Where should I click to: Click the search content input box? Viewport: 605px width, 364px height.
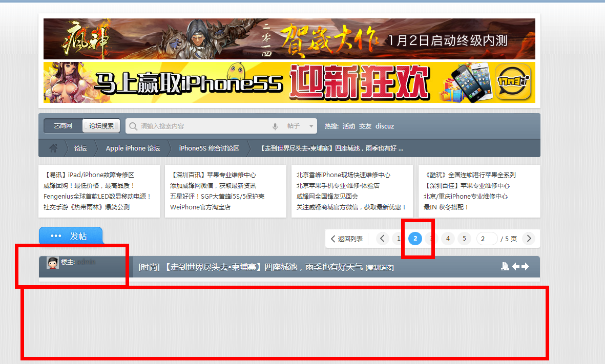pyautogui.click(x=204, y=126)
